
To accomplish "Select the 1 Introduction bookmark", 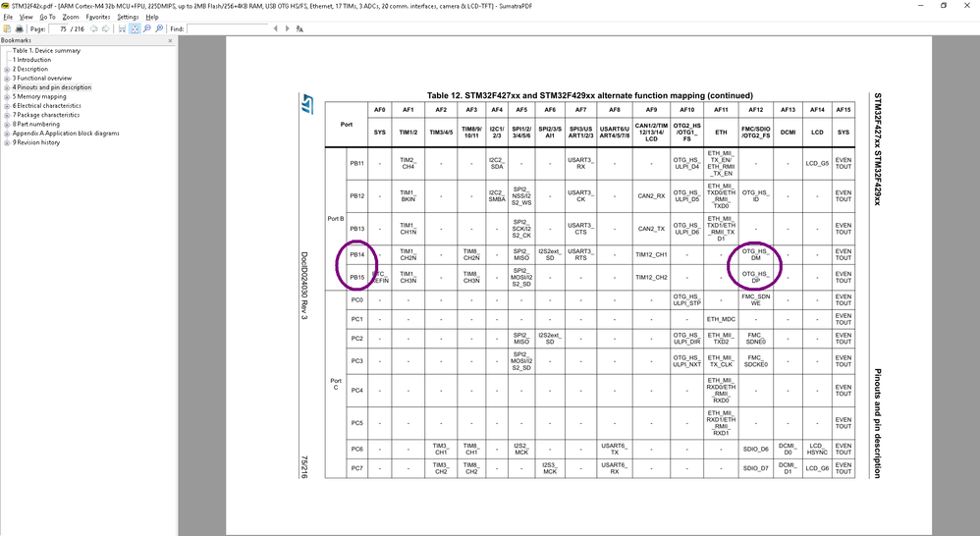I will [x=31, y=60].
